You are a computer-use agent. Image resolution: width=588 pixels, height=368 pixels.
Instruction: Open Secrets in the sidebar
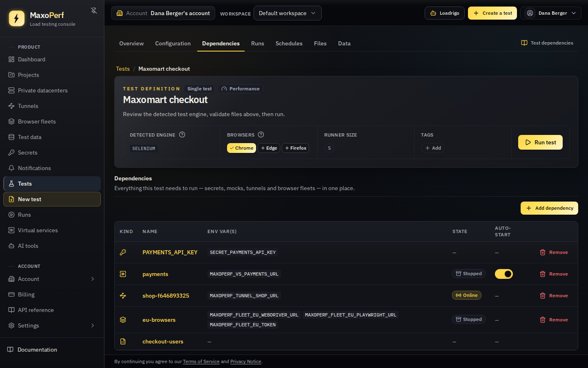[x=52, y=153]
